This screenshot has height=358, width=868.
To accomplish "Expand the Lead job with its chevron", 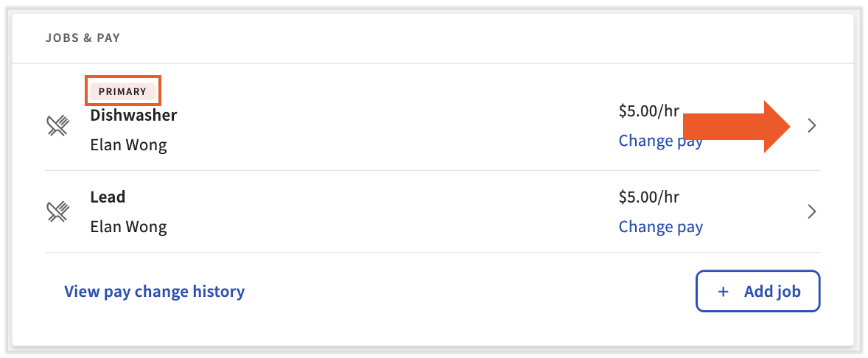I will (x=811, y=212).
